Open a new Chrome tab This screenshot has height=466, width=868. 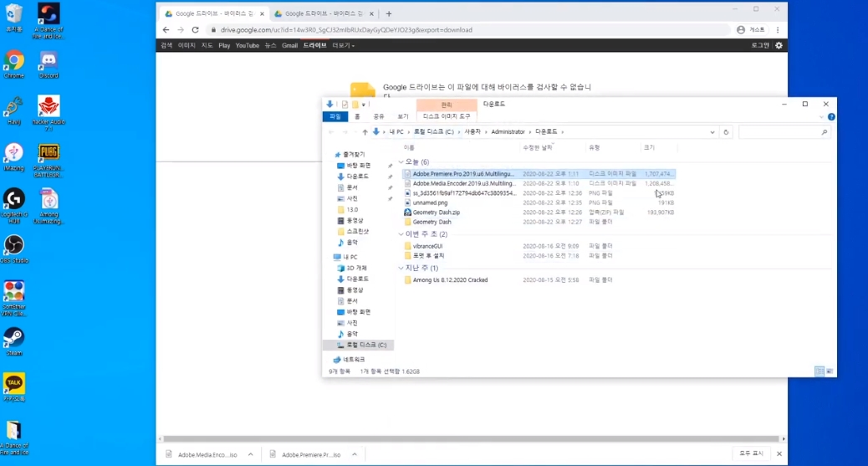[389, 14]
